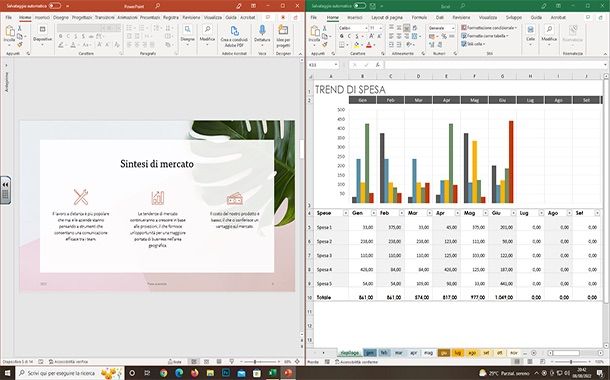Expand Formattazione condizionale dropdown
This screenshot has width=610, height=380.
coord(516,28)
